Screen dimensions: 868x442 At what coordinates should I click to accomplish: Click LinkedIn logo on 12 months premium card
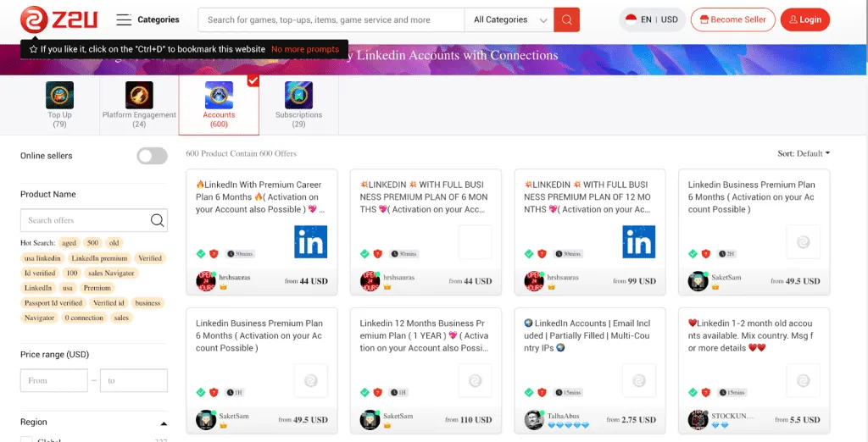click(x=639, y=241)
